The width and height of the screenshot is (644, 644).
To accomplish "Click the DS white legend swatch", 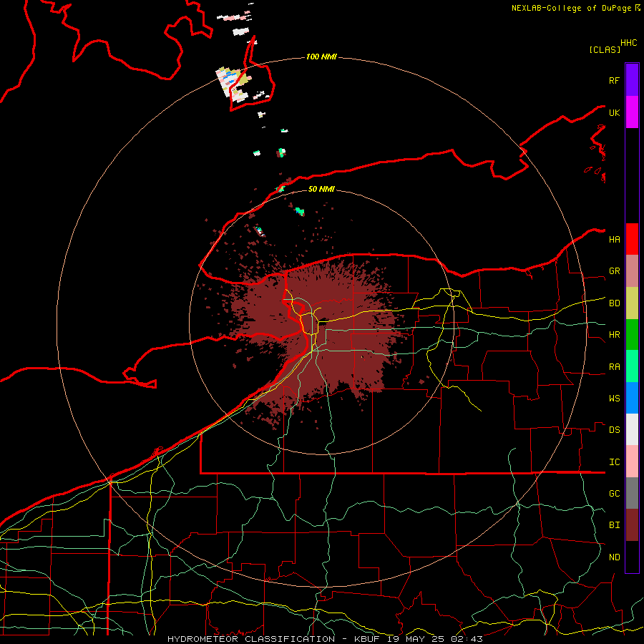I will pos(632,429).
